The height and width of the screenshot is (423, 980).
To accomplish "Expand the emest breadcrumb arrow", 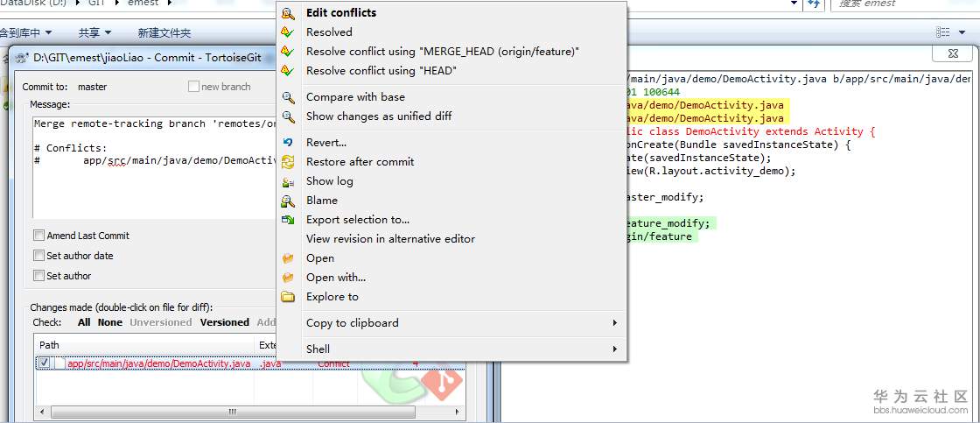I will point(171,4).
